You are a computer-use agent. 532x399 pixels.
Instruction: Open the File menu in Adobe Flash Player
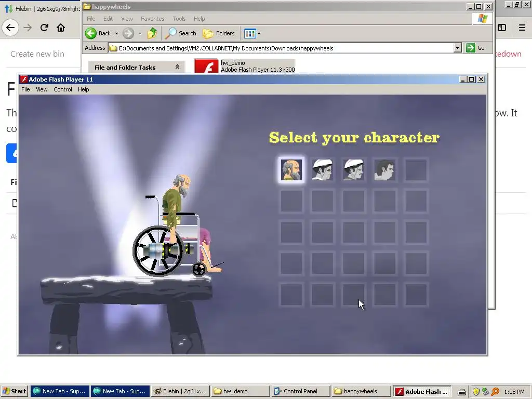pos(25,89)
